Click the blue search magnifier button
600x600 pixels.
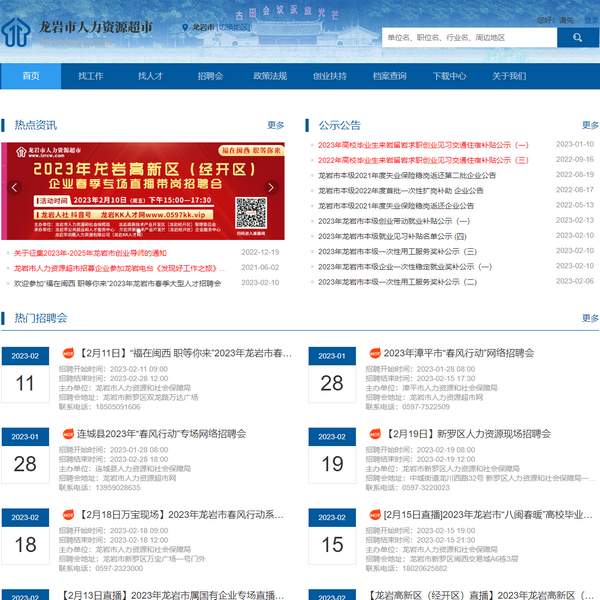[580, 37]
